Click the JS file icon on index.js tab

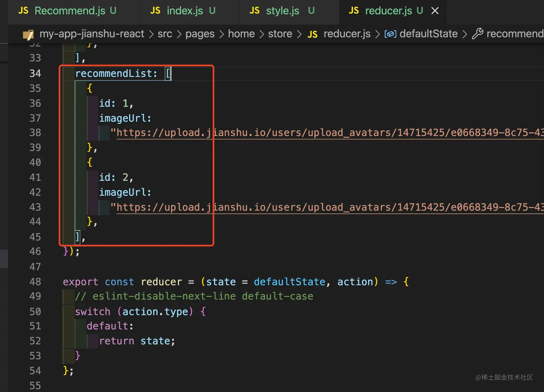coord(155,11)
